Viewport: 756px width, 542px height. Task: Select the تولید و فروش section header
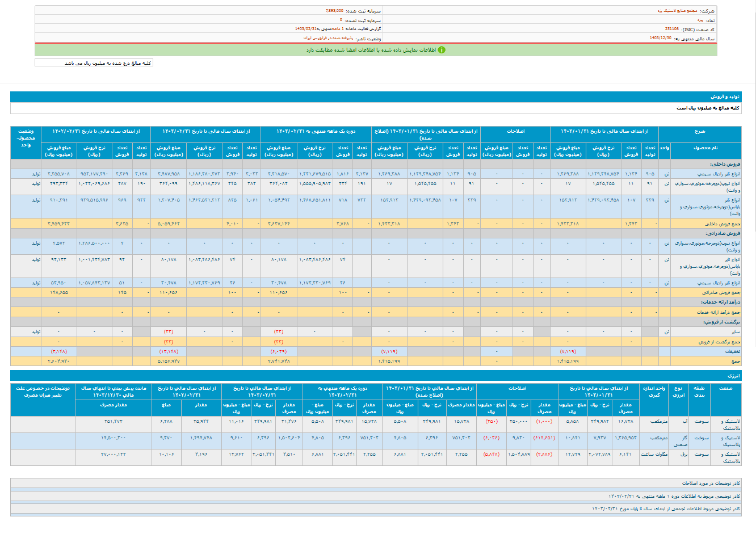click(725, 97)
